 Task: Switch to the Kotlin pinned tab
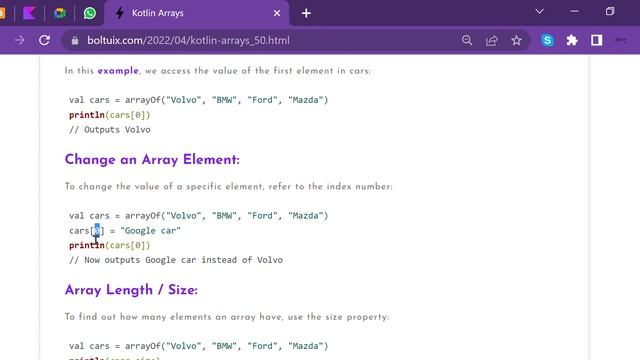(x=29, y=13)
